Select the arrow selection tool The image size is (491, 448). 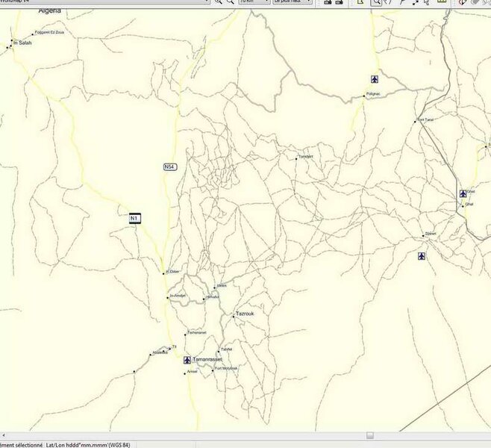point(426,2)
